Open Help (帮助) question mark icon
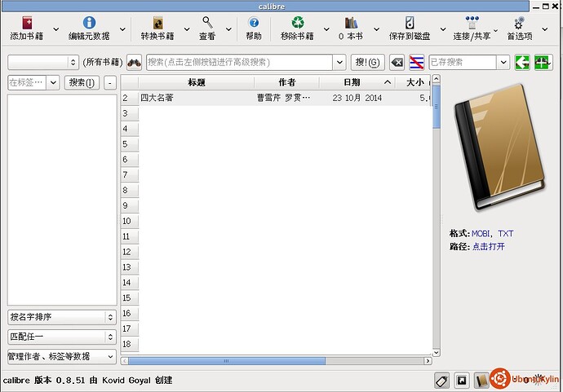 pos(254,23)
